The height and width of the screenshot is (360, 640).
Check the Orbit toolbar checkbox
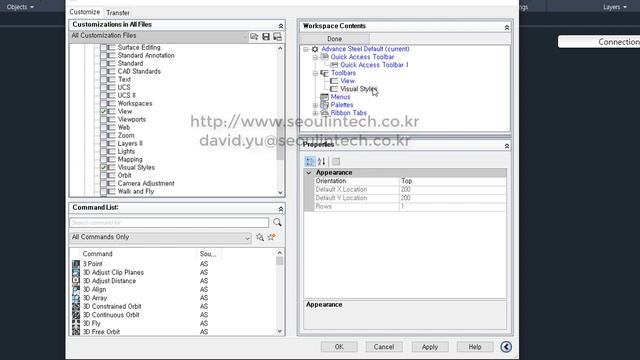tap(103, 176)
